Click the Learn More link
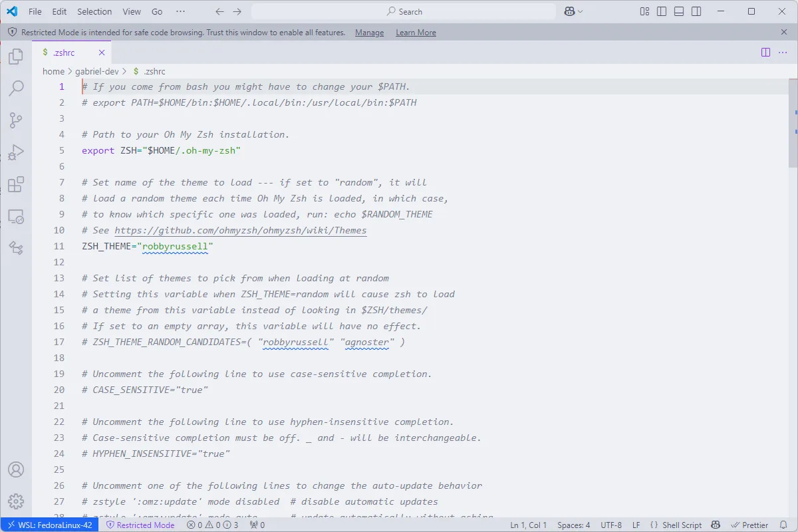The height and width of the screenshot is (532, 798). 416,33
